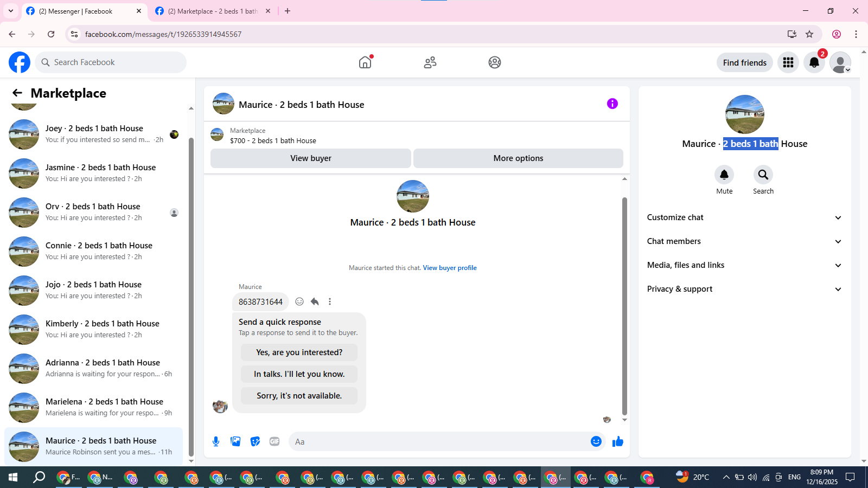868x488 pixels.
Task: Go to Home feed icon
Action: [x=366, y=62]
